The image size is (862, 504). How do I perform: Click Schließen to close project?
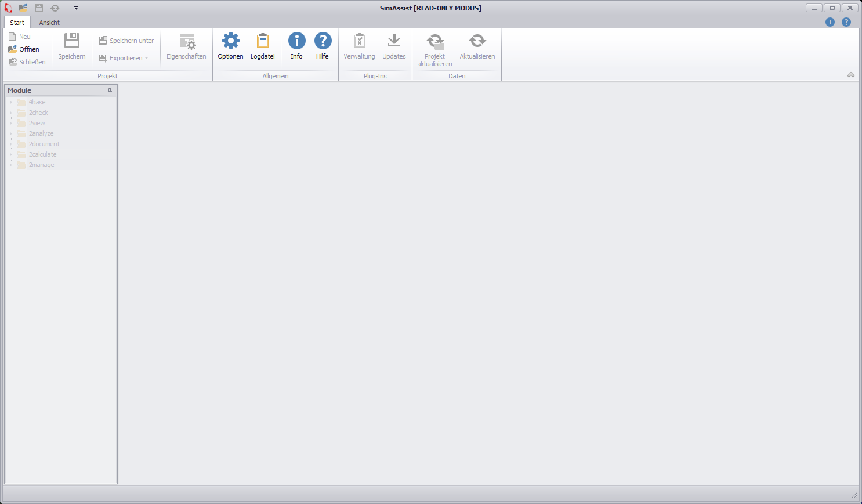click(27, 62)
